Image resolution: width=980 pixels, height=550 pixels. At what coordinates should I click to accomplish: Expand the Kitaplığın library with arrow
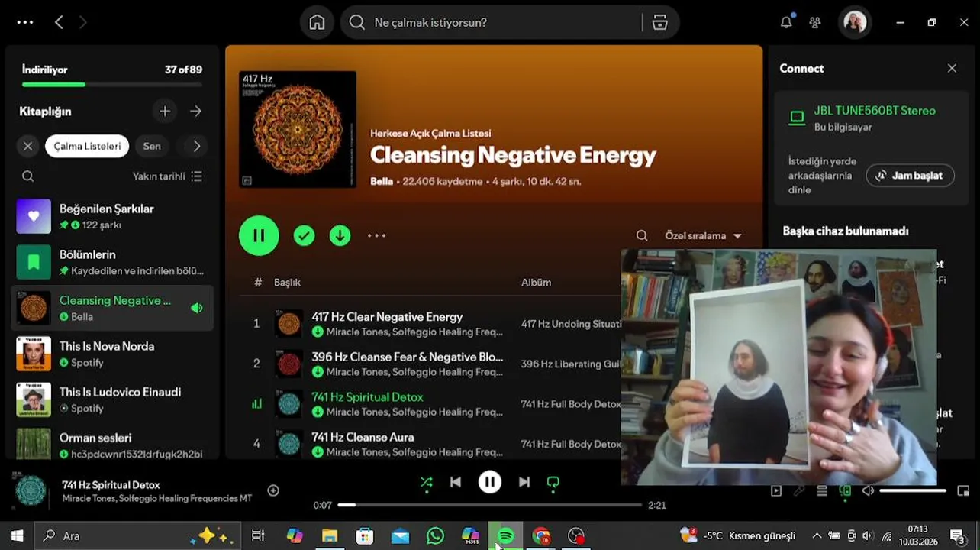[196, 112]
